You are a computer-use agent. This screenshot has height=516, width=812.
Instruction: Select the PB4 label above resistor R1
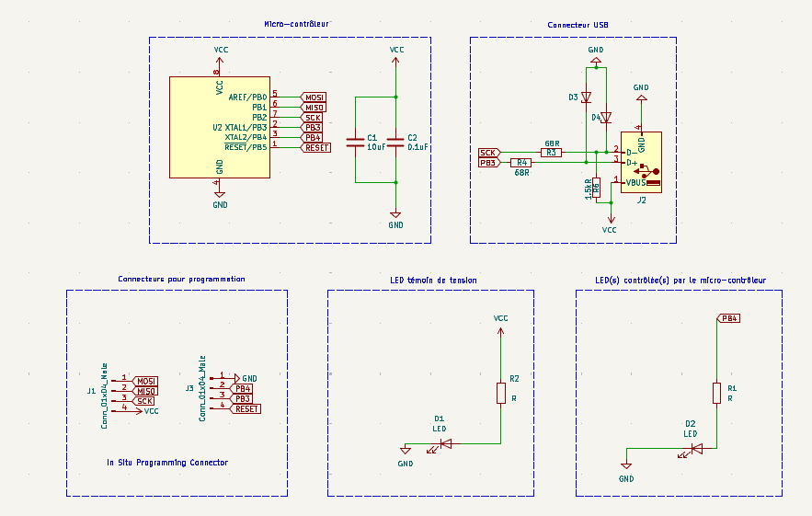tap(728, 318)
